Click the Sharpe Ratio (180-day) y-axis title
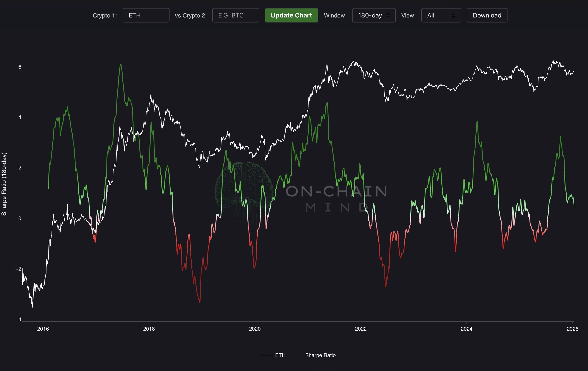The image size is (588, 371). (4, 184)
